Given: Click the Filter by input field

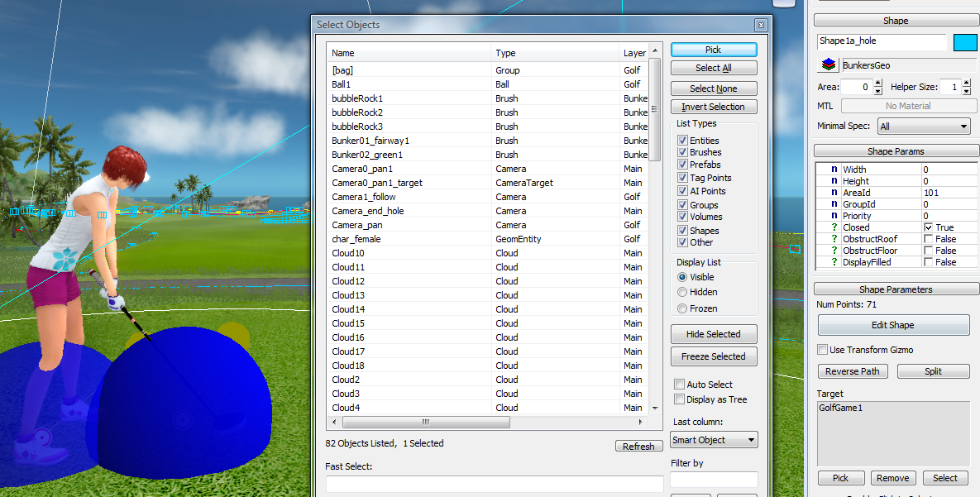Looking at the screenshot, I should point(714,480).
